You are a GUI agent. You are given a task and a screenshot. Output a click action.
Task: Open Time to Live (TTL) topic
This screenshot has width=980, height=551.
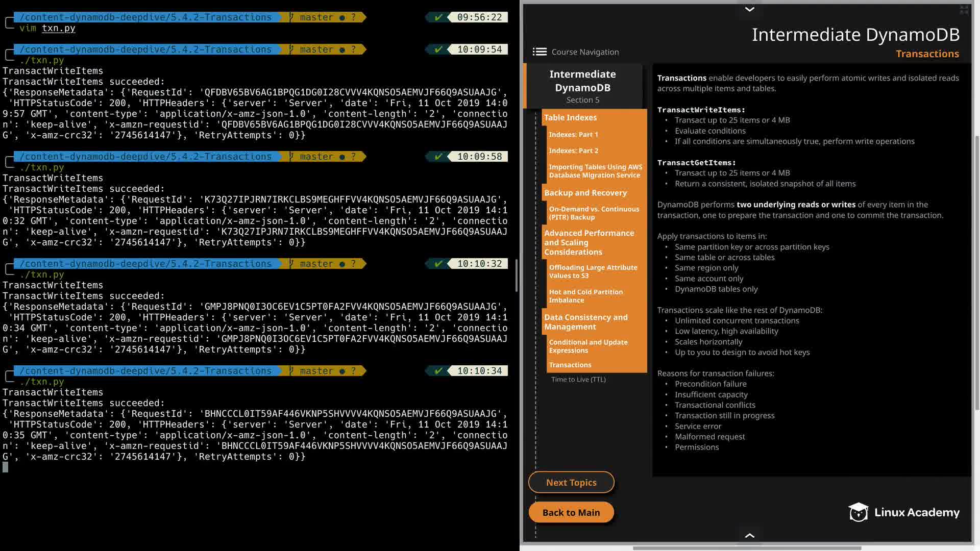point(578,380)
